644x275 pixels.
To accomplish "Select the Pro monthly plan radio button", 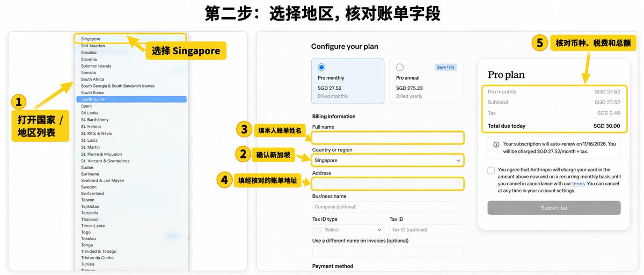I will coord(321,68).
